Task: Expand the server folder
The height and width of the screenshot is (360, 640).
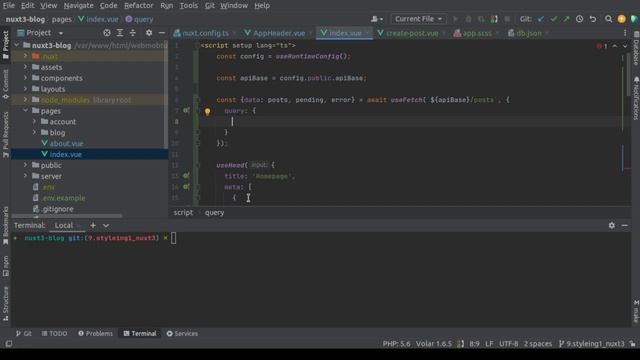Action: tap(25, 176)
